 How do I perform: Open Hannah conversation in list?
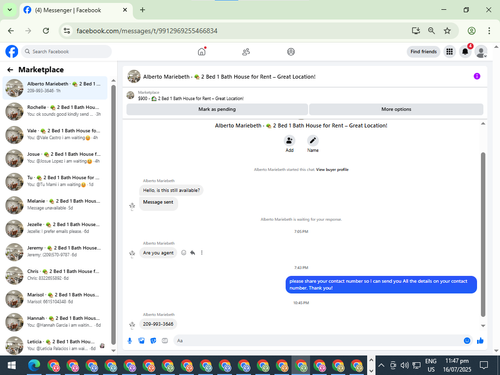pos(55,322)
